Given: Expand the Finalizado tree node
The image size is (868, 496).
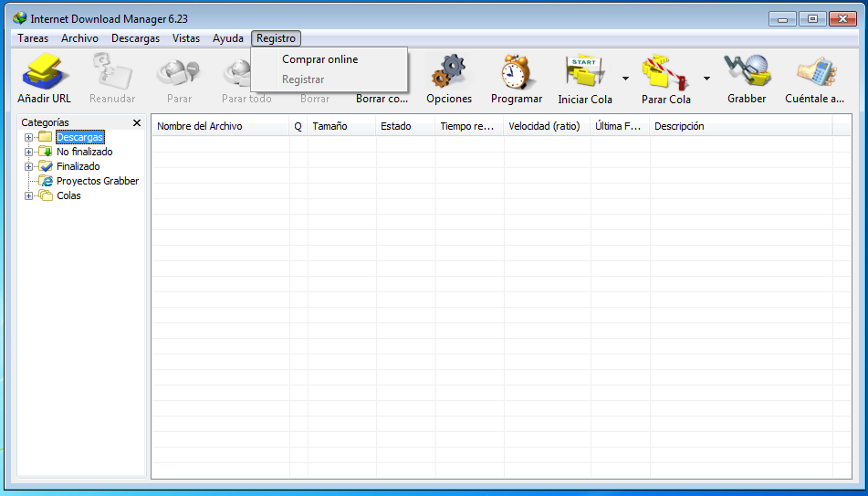Looking at the screenshot, I should (x=28, y=166).
